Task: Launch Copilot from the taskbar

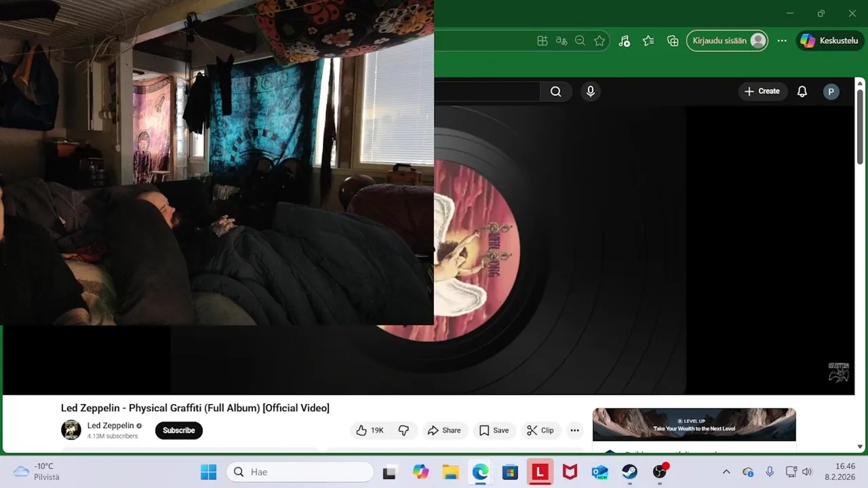Action: tap(420, 472)
